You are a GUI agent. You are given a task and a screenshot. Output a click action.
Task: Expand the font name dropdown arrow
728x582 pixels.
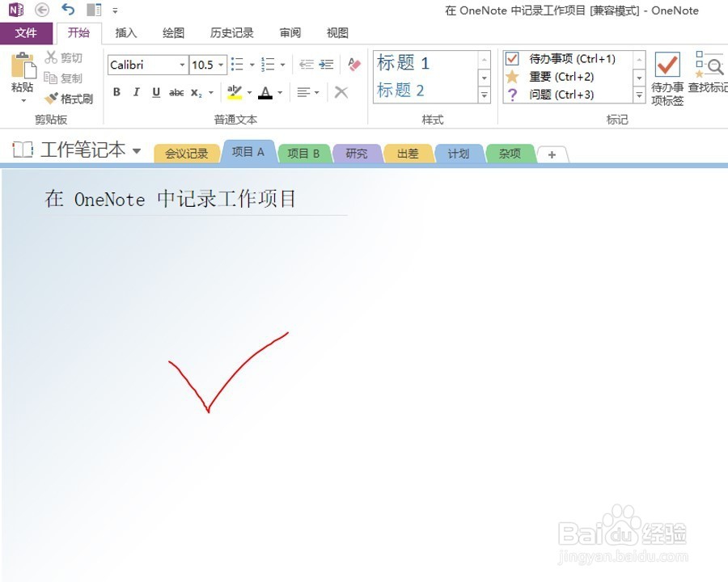182,65
